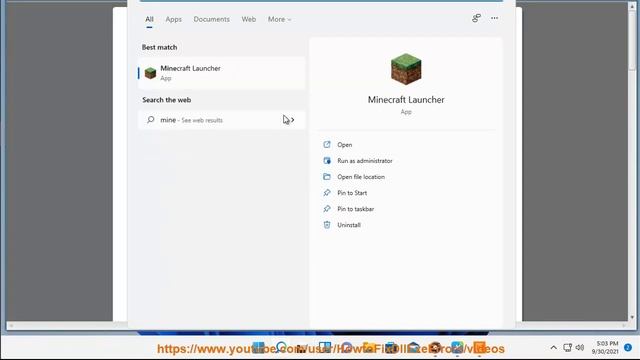Image resolution: width=640 pixels, height=360 pixels.
Task: Click the pin icon beside Pin to taskbar
Action: (x=327, y=209)
